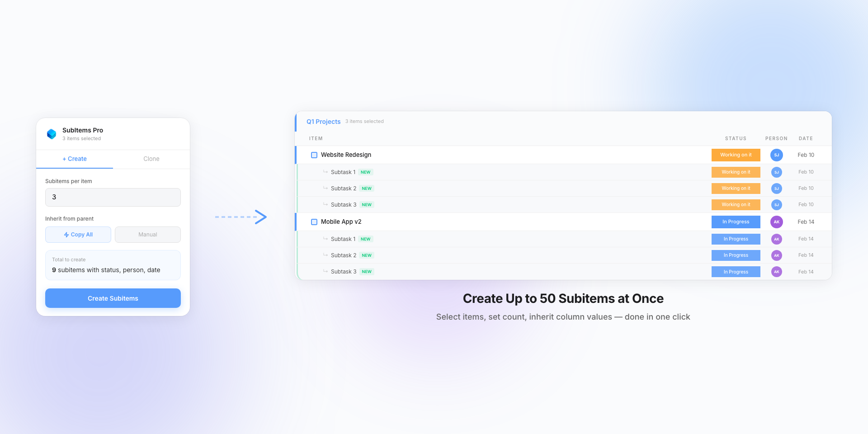
Task: Open the Q1 Projects board link
Action: (323, 122)
